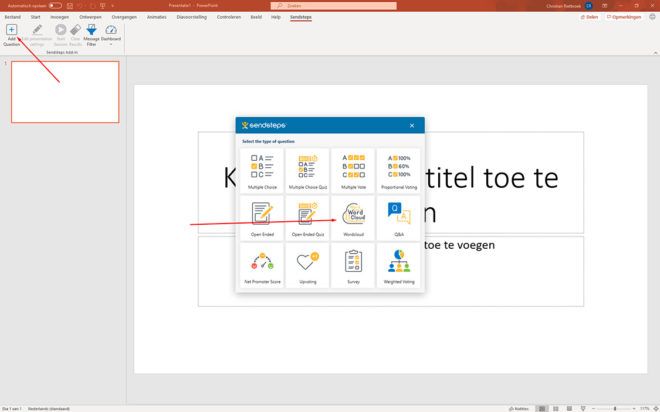Select the Weighted Voting question type
The image size is (660, 412).
[399, 266]
